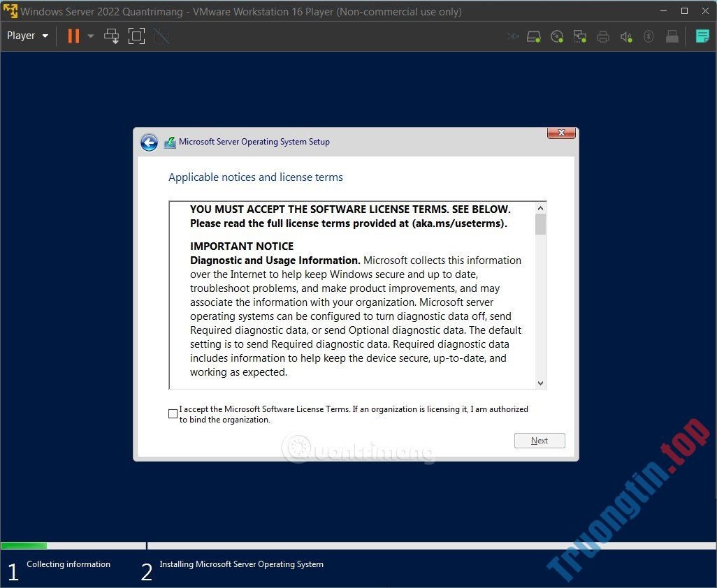The image size is (717, 588).
Task: Open the VMware notes panel icon
Action: coord(702,36)
